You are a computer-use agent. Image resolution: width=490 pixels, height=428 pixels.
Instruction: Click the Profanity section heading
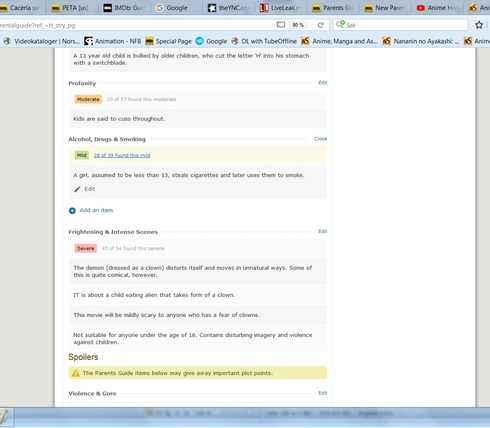[82, 83]
